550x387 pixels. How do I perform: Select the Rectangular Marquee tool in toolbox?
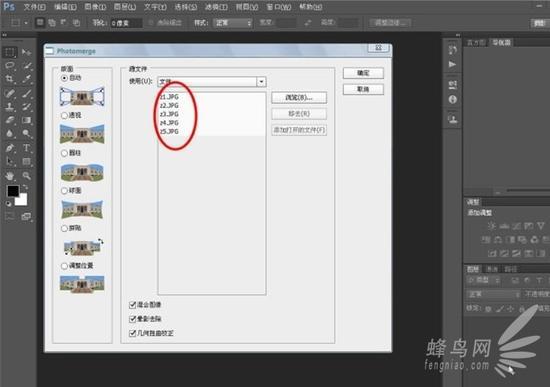(10, 52)
